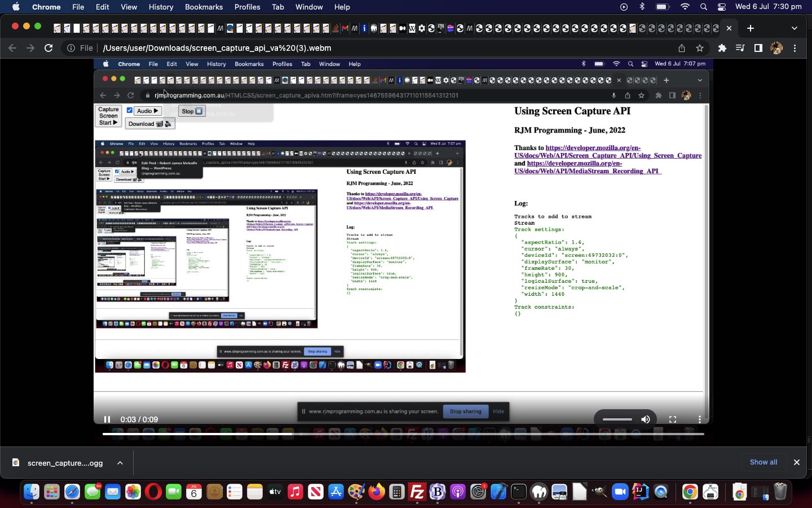Open QuickTime Player from the Dock
The image size is (812, 508).
point(661,492)
